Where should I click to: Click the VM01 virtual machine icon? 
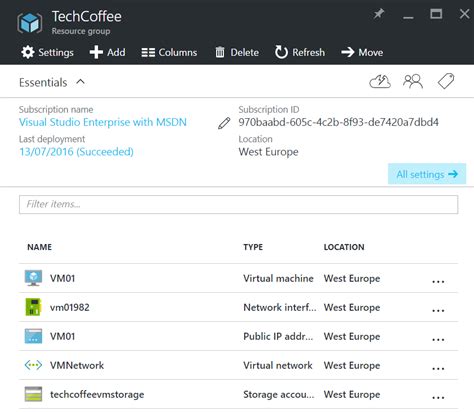[x=33, y=278]
